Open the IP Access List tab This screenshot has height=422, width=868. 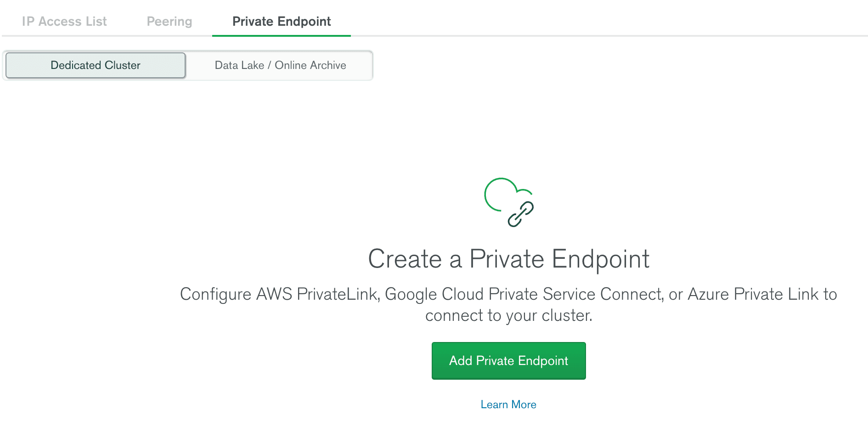coord(64,22)
